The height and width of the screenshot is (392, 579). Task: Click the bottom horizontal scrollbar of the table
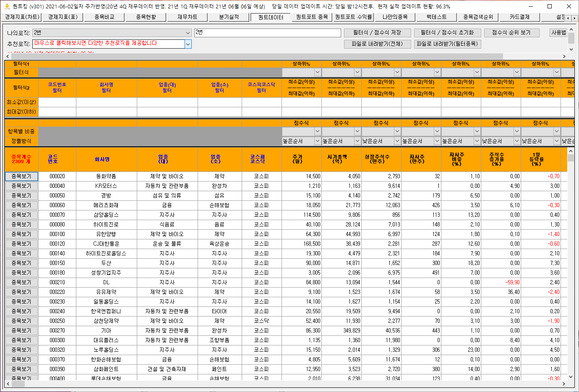(x=285, y=384)
